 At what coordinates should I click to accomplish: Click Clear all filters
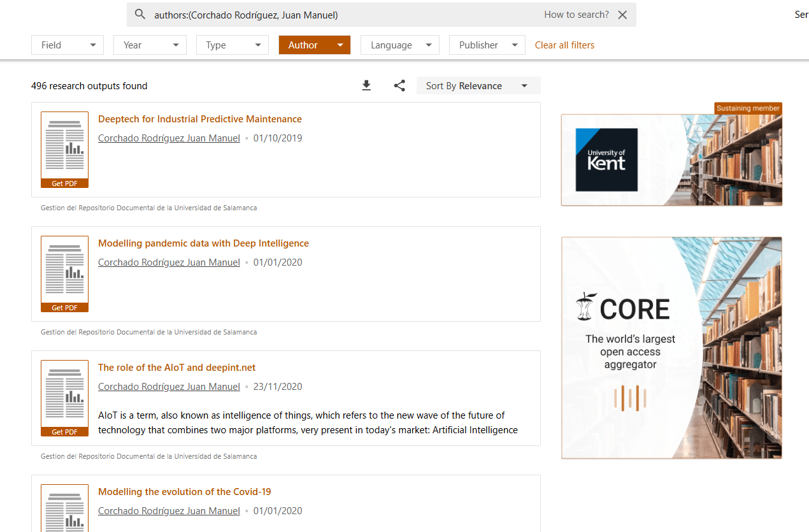(564, 45)
